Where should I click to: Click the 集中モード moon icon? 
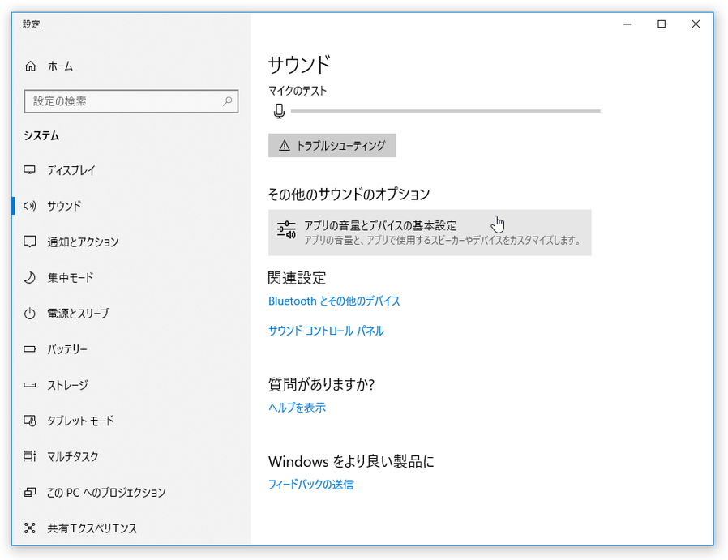pyautogui.click(x=30, y=278)
